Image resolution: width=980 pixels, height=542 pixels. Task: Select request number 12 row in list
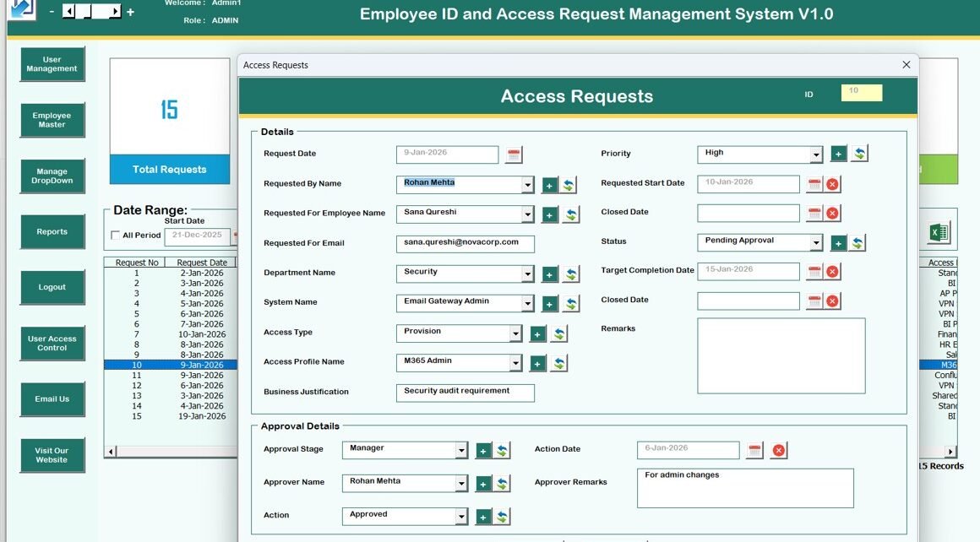[169, 385]
